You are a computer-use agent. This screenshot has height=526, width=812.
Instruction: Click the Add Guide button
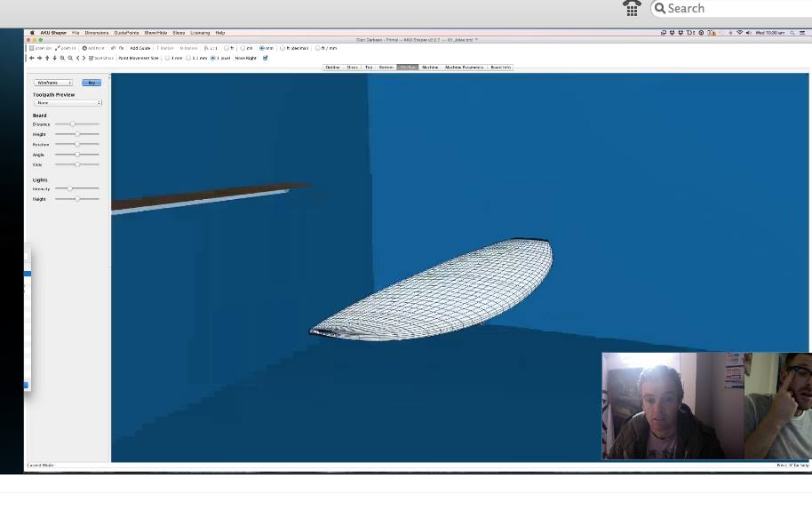pyautogui.click(x=139, y=48)
